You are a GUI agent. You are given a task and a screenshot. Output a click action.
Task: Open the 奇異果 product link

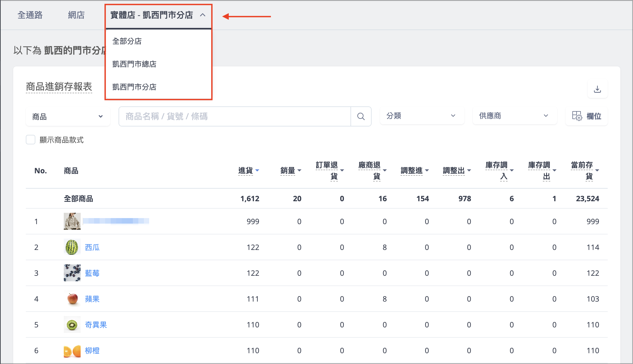[96, 325]
